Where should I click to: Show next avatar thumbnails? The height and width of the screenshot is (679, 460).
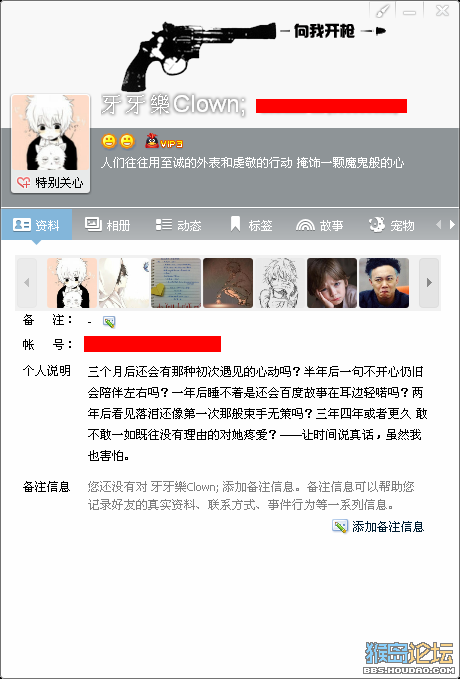pos(429,283)
